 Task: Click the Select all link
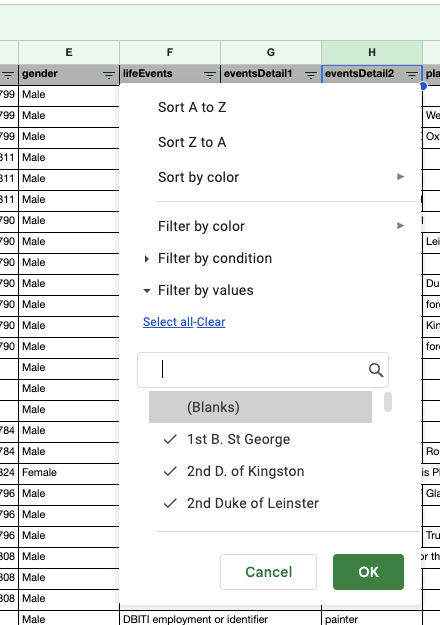pyautogui.click(x=168, y=322)
